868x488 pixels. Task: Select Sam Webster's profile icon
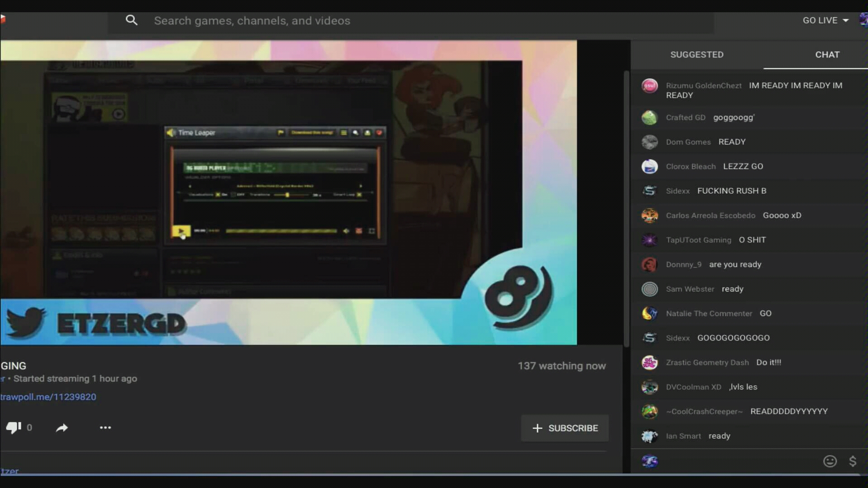click(649, 289)
